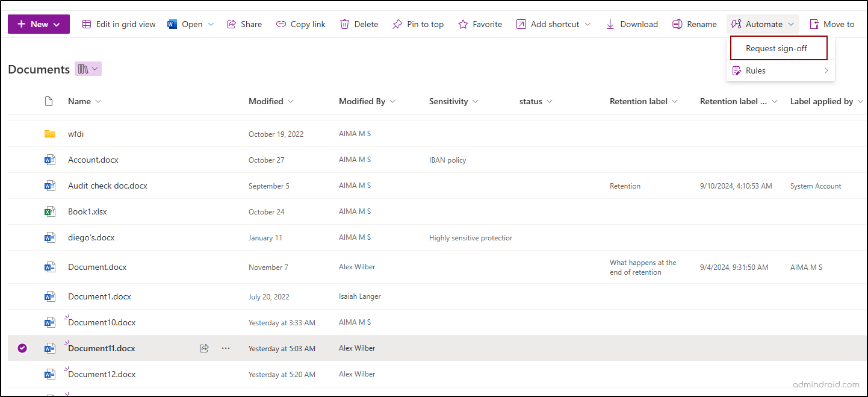Open the Account.docx file link

point(93,160)
